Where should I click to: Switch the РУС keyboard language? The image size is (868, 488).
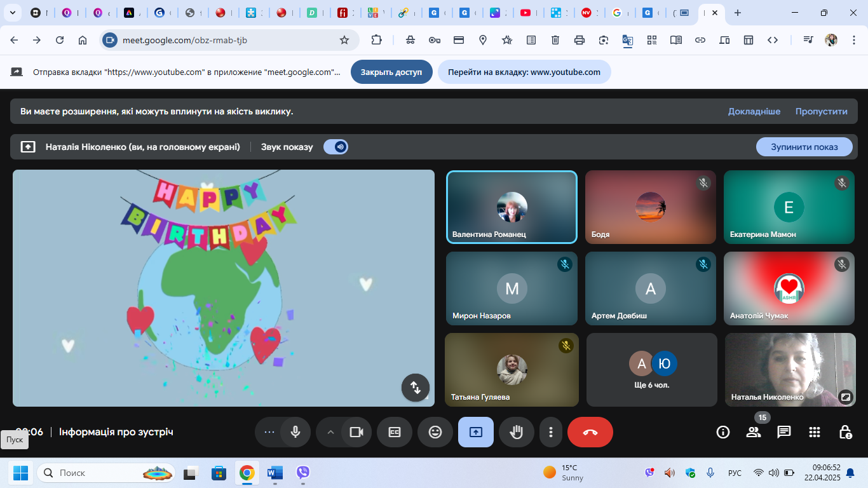tap(735, 473)
